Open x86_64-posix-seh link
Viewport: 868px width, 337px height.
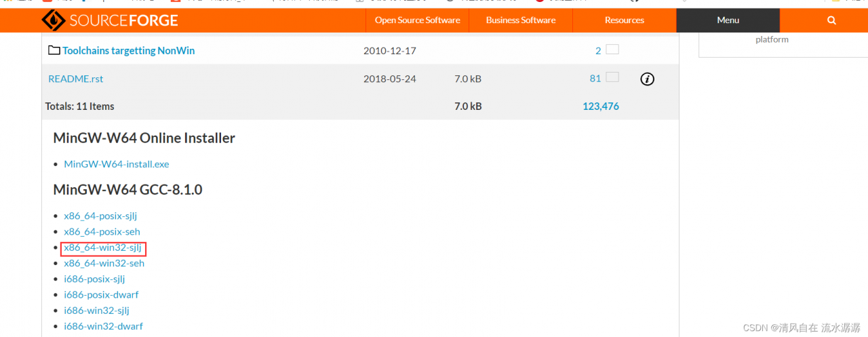point(102,231)
